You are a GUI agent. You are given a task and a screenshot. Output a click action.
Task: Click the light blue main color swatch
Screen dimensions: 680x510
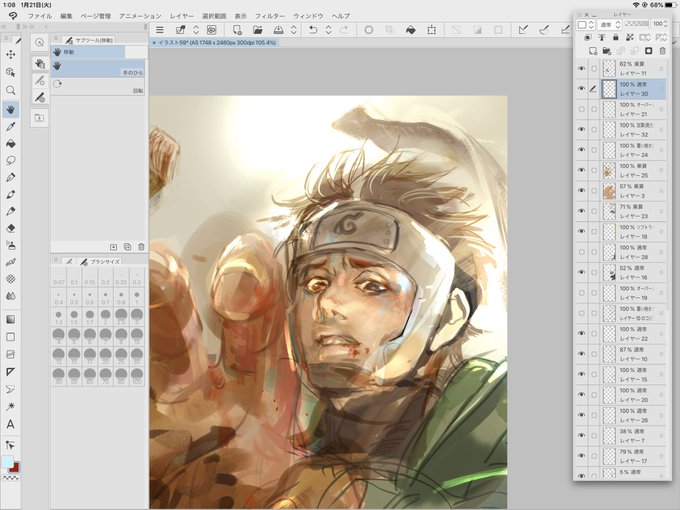[7, 462]
